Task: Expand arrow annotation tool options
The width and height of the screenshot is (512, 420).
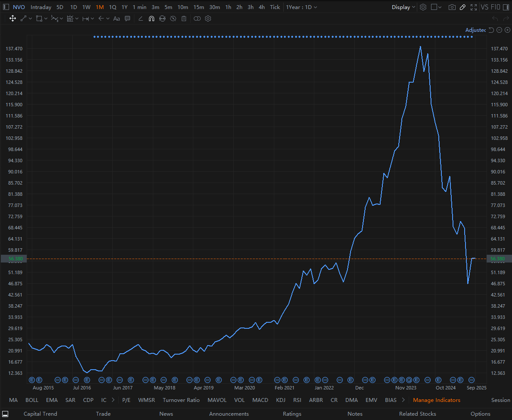Action: 108,19
